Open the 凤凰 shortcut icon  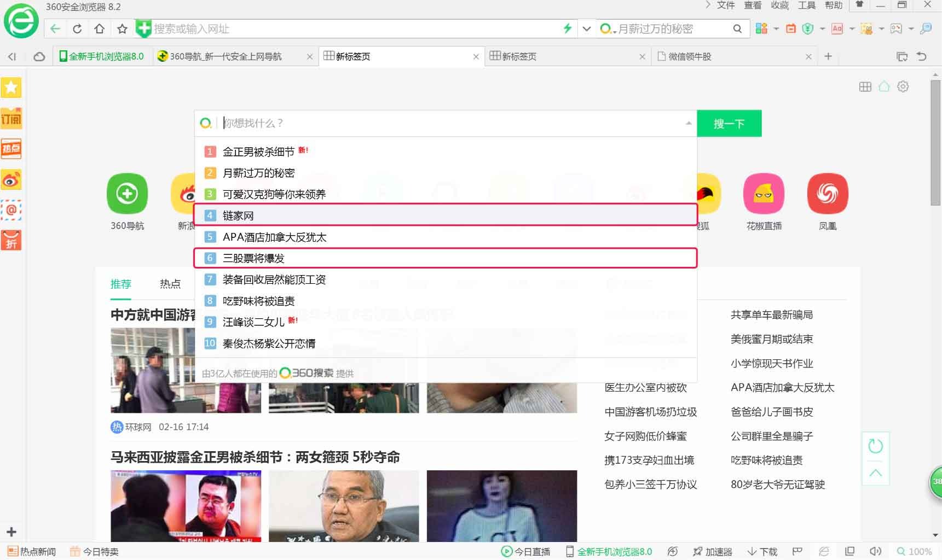pyautogui.click(x=827, y=194)
